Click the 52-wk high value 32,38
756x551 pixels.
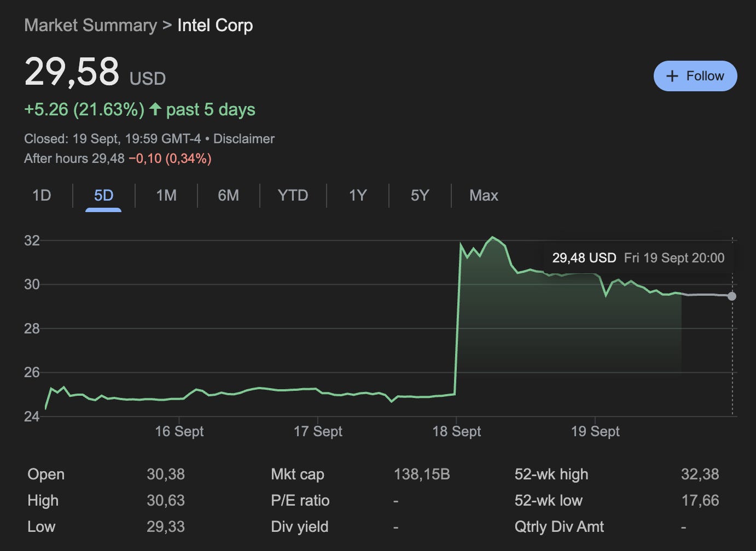[700, 474]
